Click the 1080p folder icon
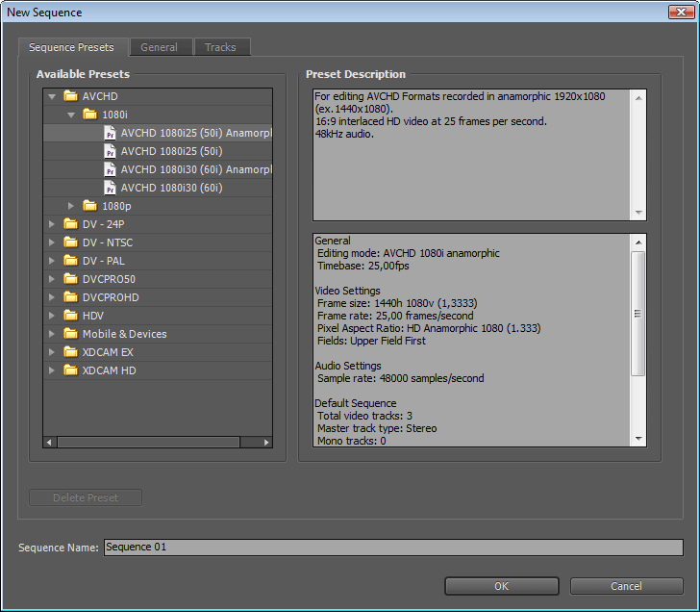Screen dimensions: 700x612 point(89,206)
